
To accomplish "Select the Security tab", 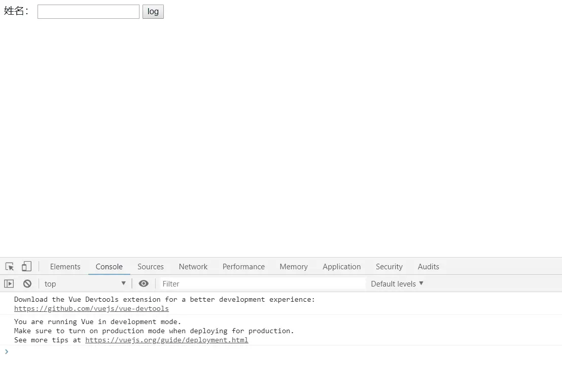I will click(x=389, y=267).
